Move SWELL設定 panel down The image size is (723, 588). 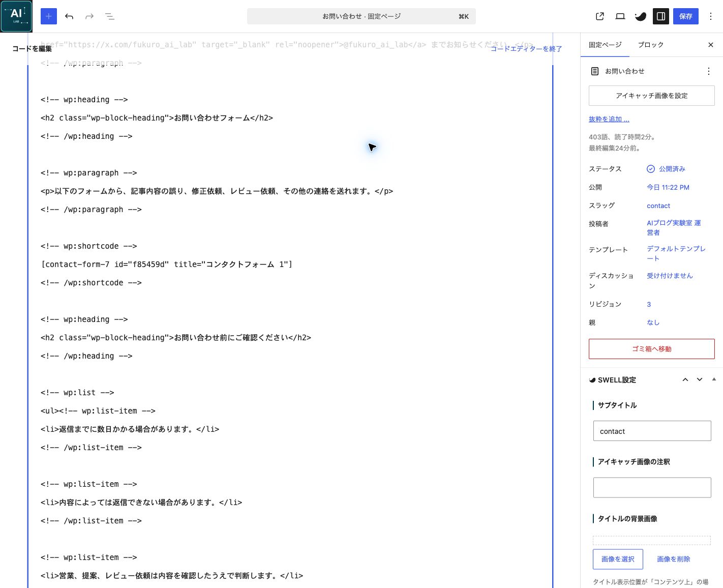click(x=700, y=379)
